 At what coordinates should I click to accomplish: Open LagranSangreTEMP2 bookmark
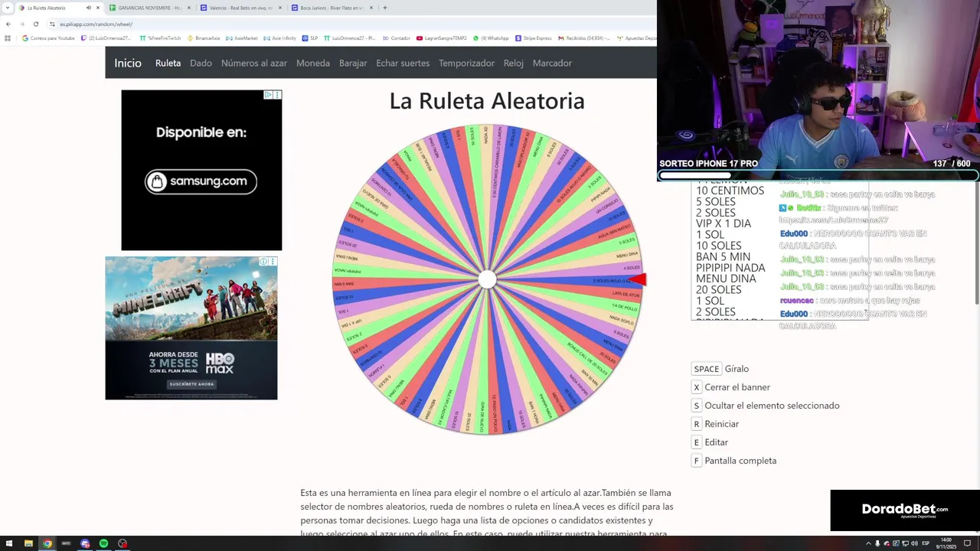pos(442,37)
